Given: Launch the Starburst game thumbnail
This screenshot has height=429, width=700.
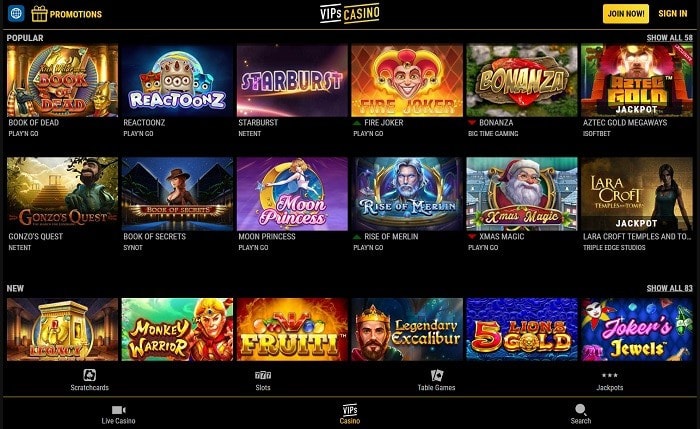Looking at the screenshot, I should [292, 80].
